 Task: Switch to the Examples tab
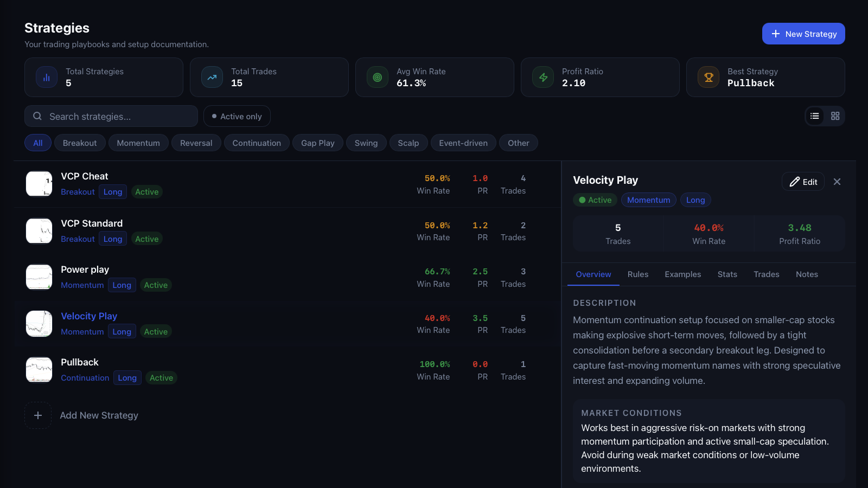click(x=683, y=274)
